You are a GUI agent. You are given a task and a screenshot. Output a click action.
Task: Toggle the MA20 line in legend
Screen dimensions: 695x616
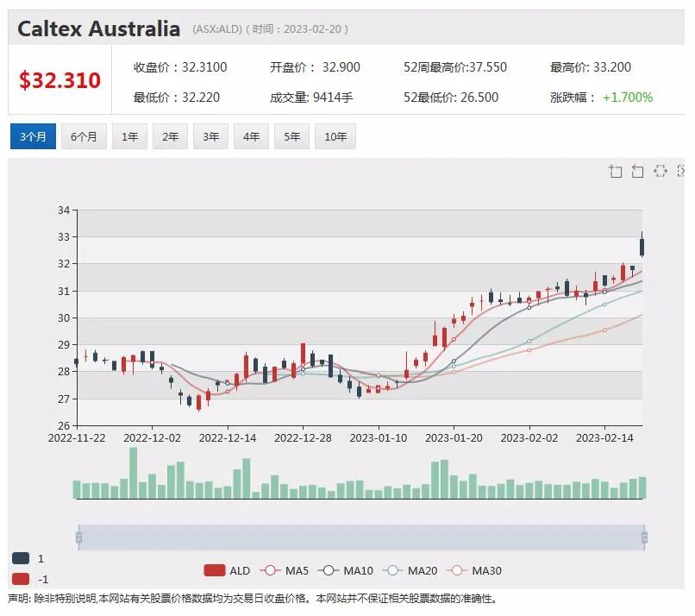[410, 571]
